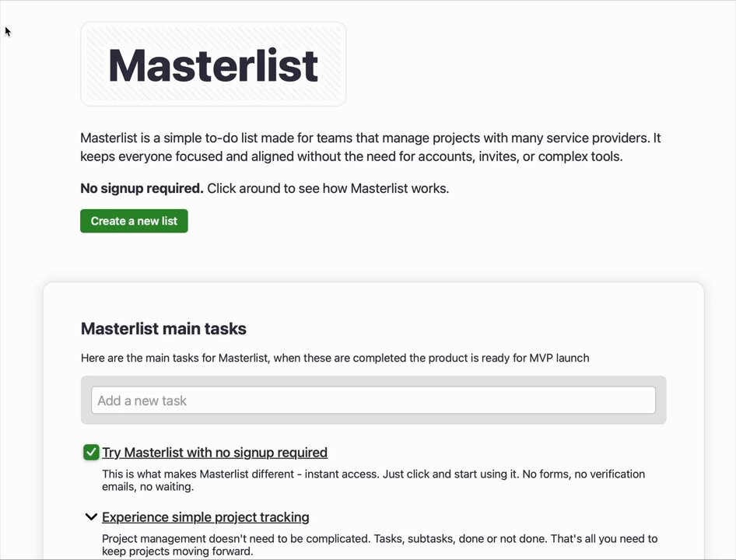Click the Masterlist logo banner
Screen dimensions: 736x560
coord(214,65)
